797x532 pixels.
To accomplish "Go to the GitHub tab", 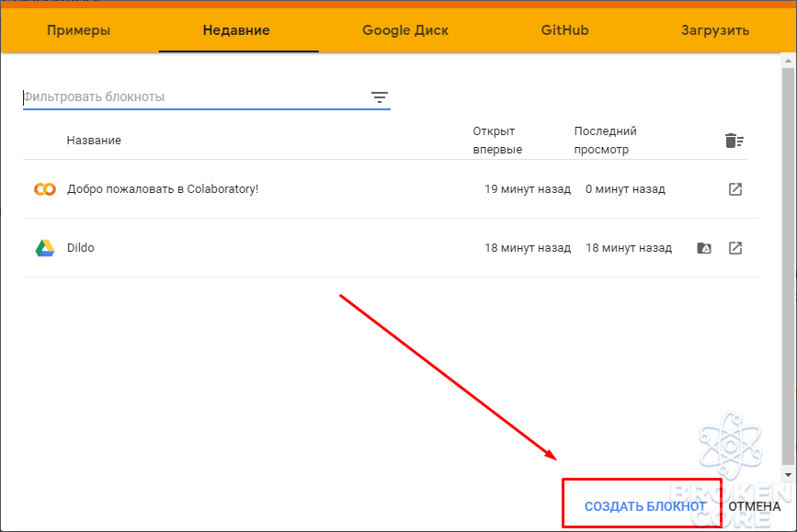I will (x=564, y=30).
